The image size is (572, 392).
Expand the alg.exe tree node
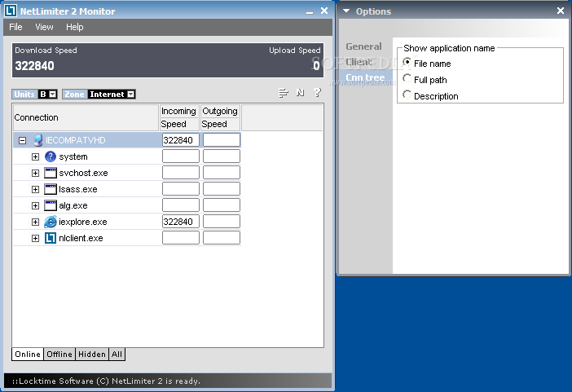[35, 205]
